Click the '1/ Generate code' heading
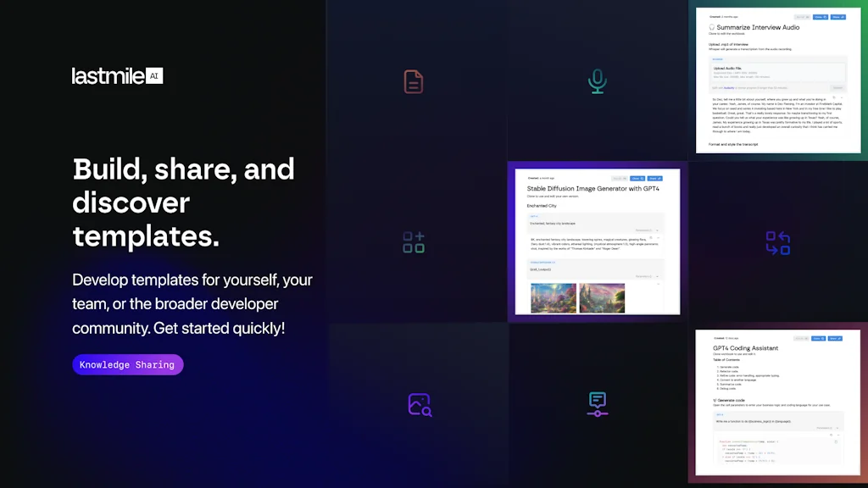Image resolution: width=868 pixels, height=488 pixels. pos(728,400)
